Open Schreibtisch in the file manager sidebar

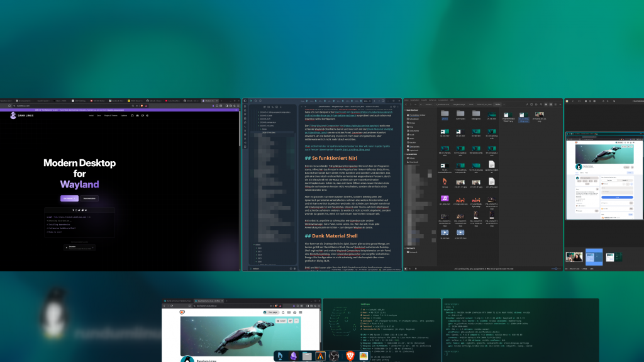pyautogui.click(x=414, y=119)
